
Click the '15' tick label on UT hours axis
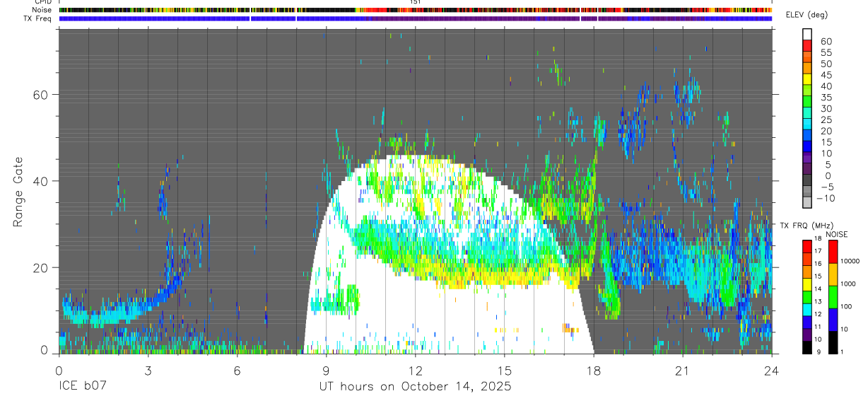click(x=505, y=370)
